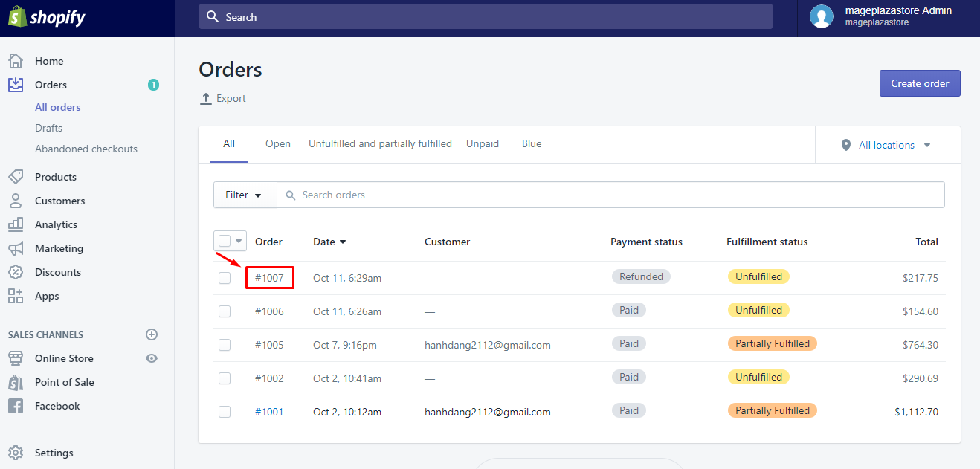Click inside the Search orders field

(446, 195)
